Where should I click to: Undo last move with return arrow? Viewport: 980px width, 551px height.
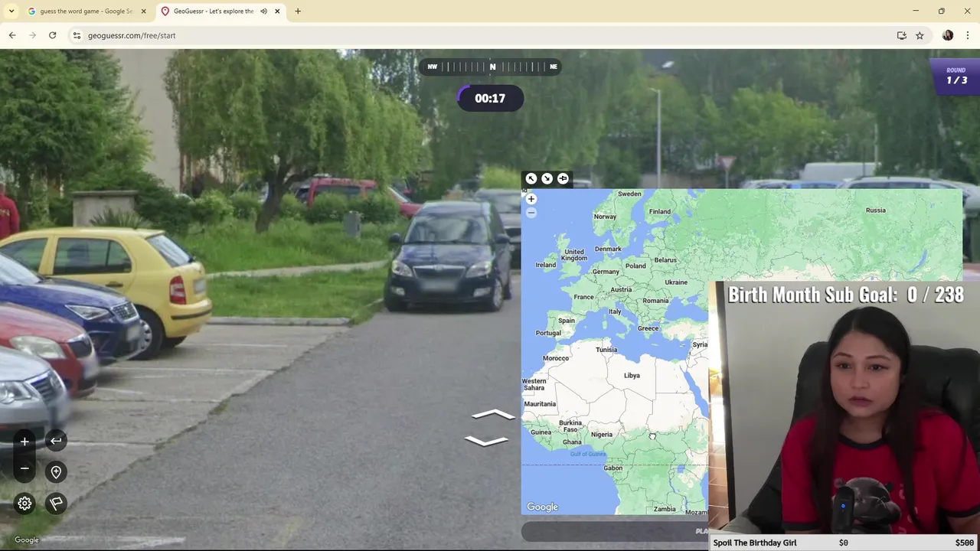(56, 441)
